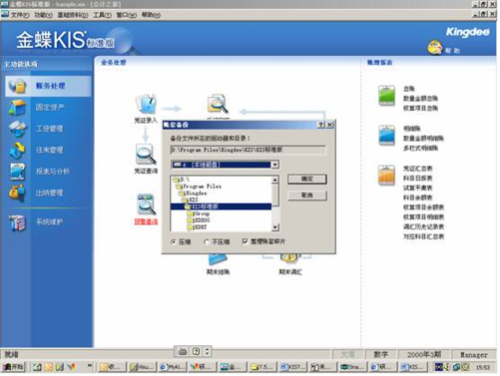Open the 报表与分析 reports icon
This screenshot has width=500, height=376.
[17, 171]
